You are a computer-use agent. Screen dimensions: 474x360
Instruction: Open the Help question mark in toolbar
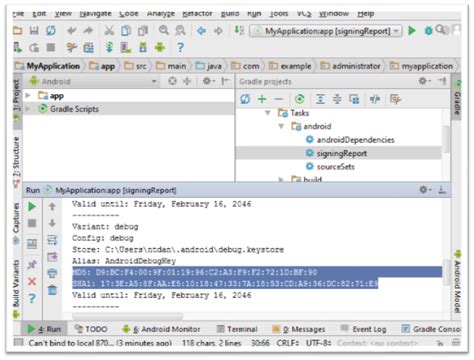(180, 48)
